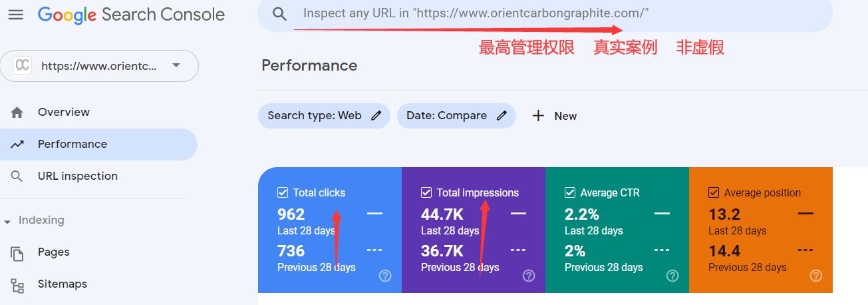Toggle the Average CTR checkbox
Screen dimensions: 868x305
[570, 192]
